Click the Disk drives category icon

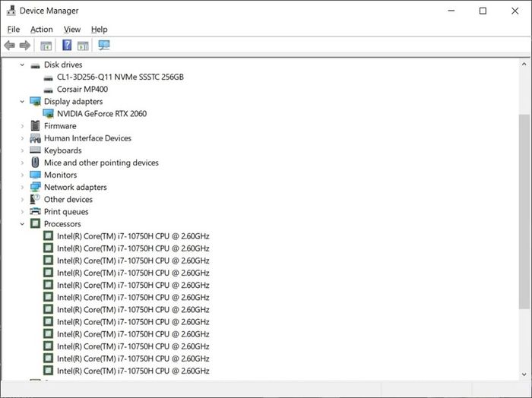35,65
